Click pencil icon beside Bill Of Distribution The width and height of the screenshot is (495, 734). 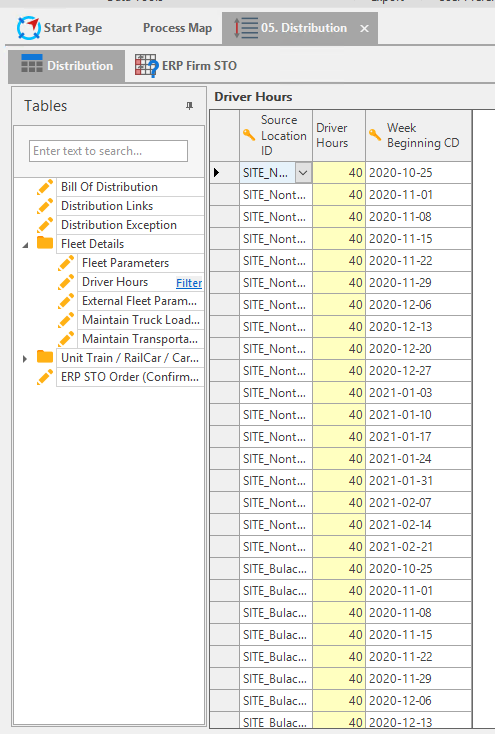tap(45, 187)
